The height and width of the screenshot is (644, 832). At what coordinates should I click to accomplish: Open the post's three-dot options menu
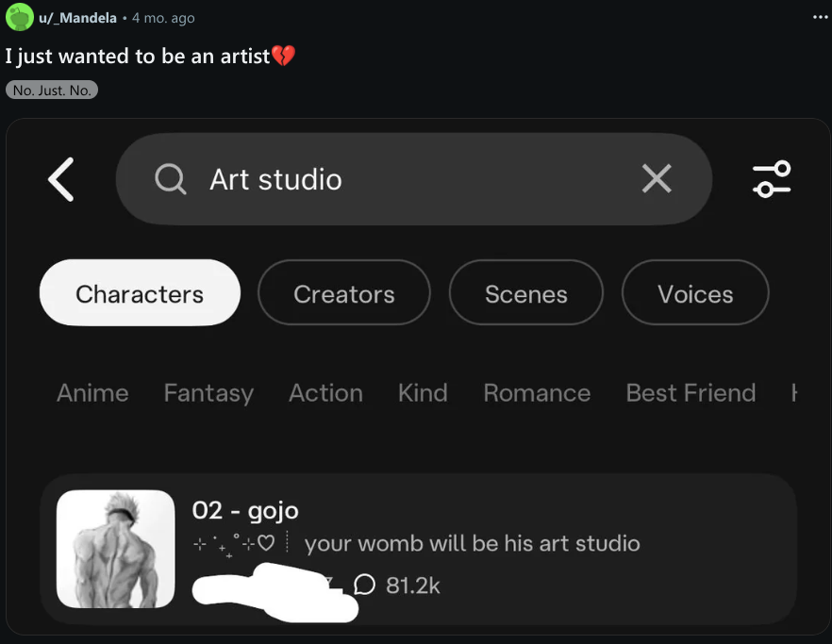[821, 17]
